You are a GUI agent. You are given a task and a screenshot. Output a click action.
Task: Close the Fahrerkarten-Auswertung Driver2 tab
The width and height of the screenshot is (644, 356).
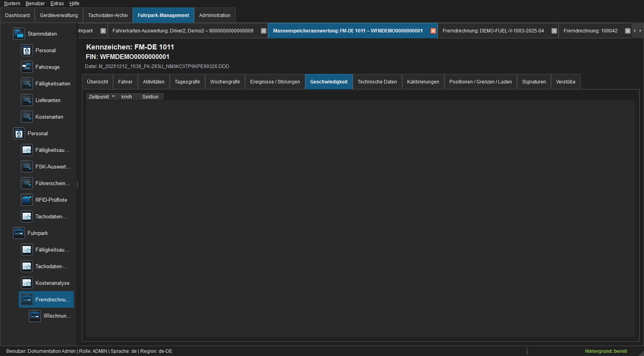(x=264, y=31)
